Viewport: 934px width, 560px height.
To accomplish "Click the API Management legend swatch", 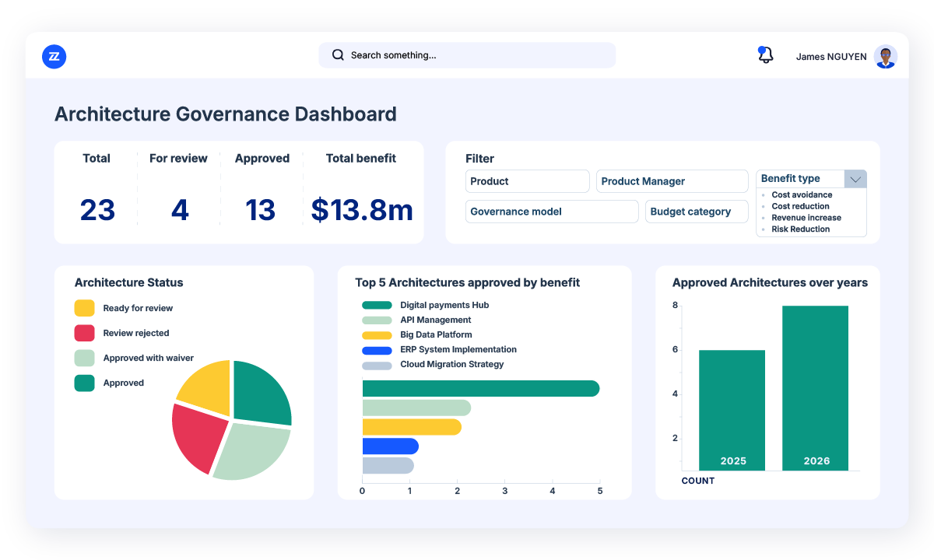I will click(x=377, y=320).
